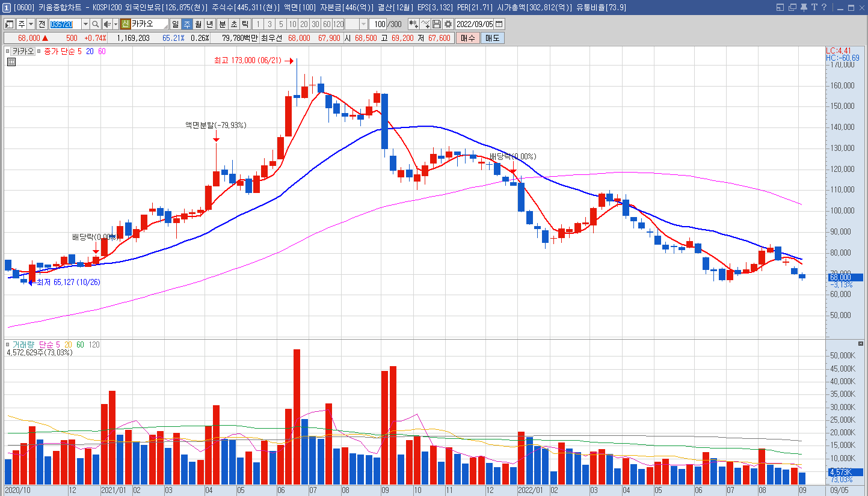Save chart with the floppy disk icon
Image resolution: width=868 pixels, height=496 pixels.
coord(437,24)
